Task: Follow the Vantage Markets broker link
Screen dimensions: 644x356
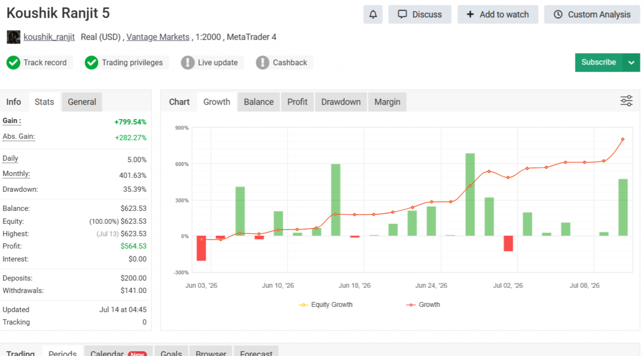Action: tap(158, 37)
